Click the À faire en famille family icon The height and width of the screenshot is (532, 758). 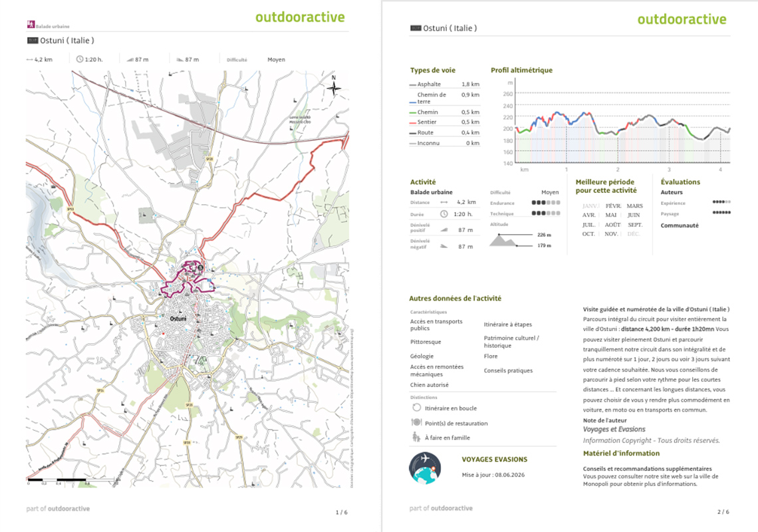pos(416,437)
